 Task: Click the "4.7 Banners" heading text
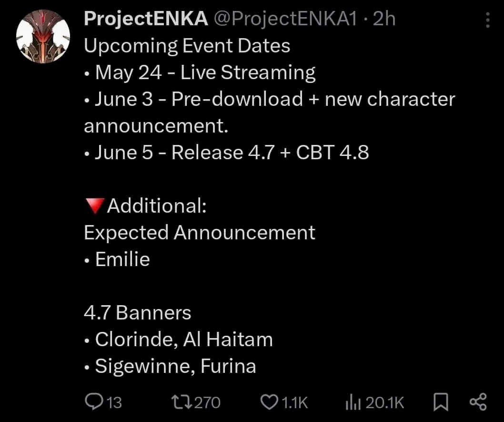[138, 313]
